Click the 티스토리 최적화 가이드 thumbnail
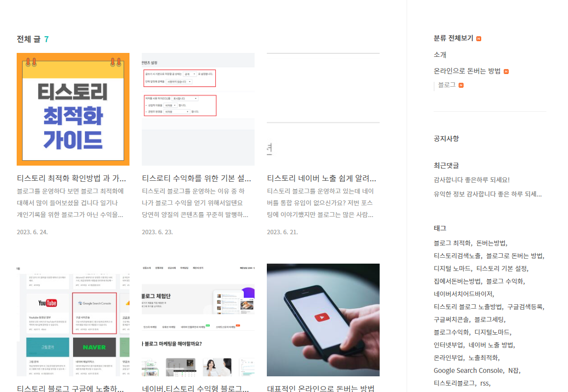 (73, 109)
